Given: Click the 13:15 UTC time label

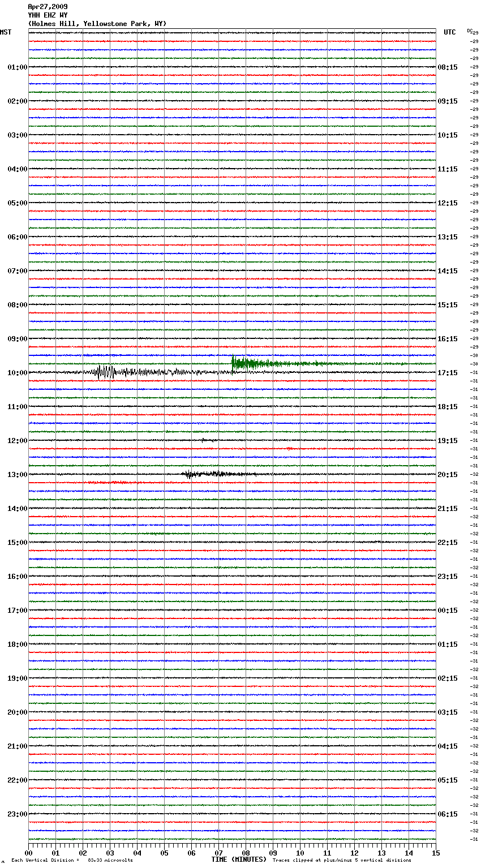Looking at the screenshot, I should tap(448, 237).
